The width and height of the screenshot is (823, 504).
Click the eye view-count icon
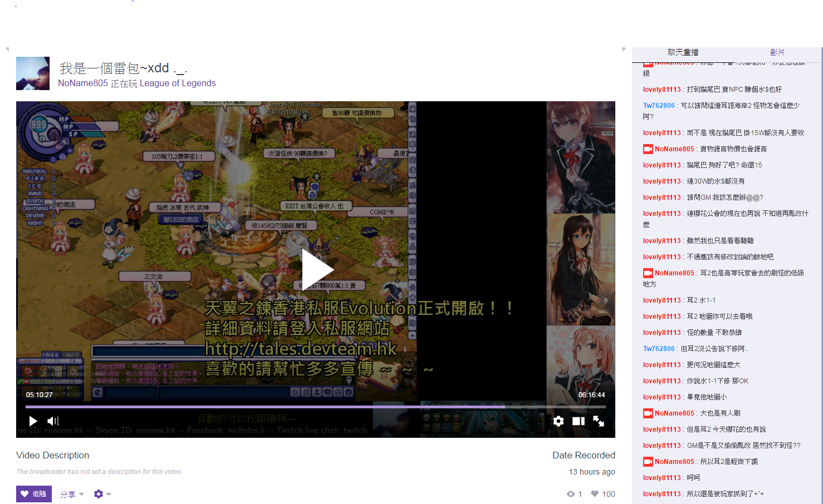tap(571, 494)
